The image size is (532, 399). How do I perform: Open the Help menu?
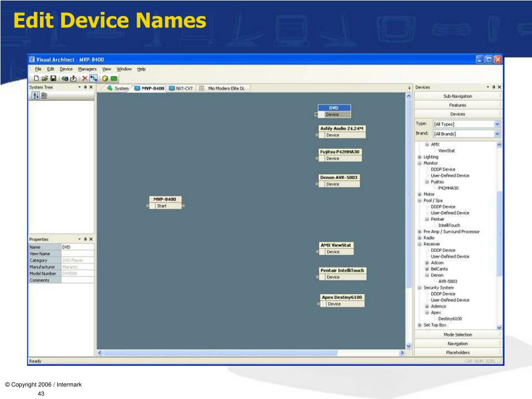tap(141, 69)
